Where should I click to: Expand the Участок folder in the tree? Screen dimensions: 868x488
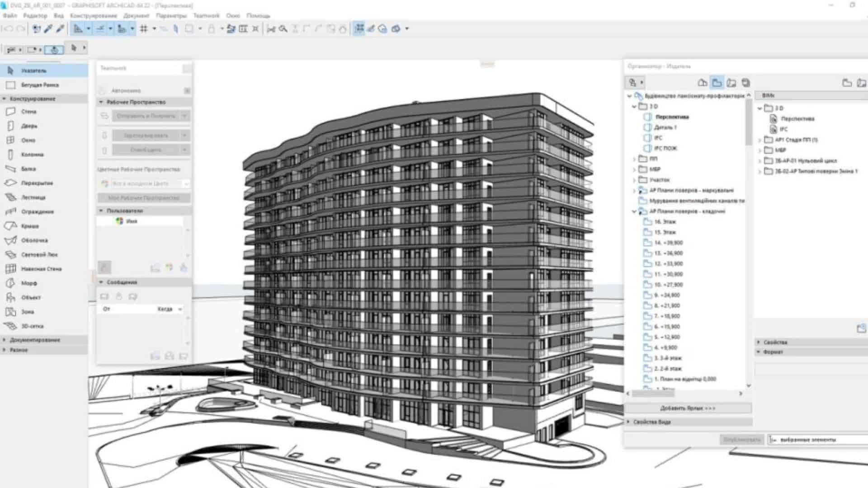click(x=634, y=180)
